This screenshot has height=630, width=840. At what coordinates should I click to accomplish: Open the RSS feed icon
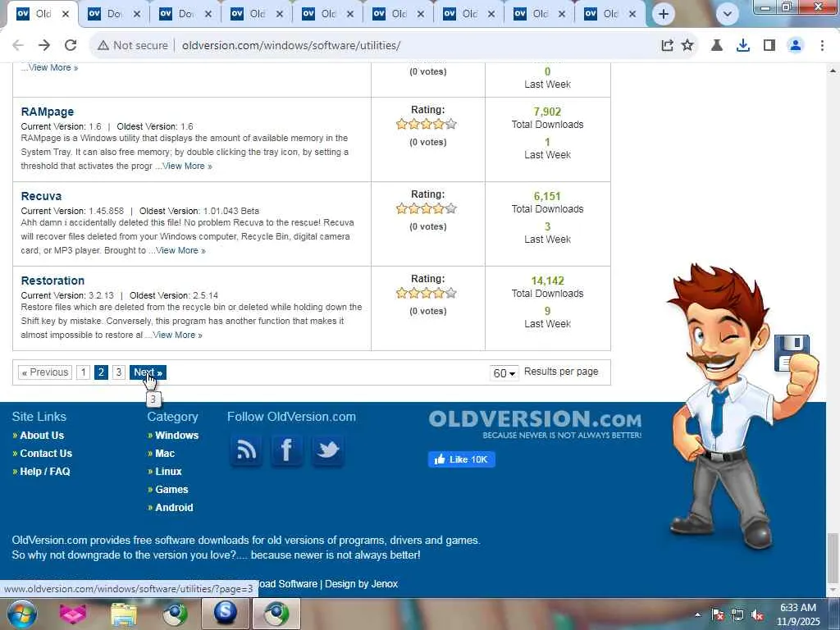click(246, 450)
